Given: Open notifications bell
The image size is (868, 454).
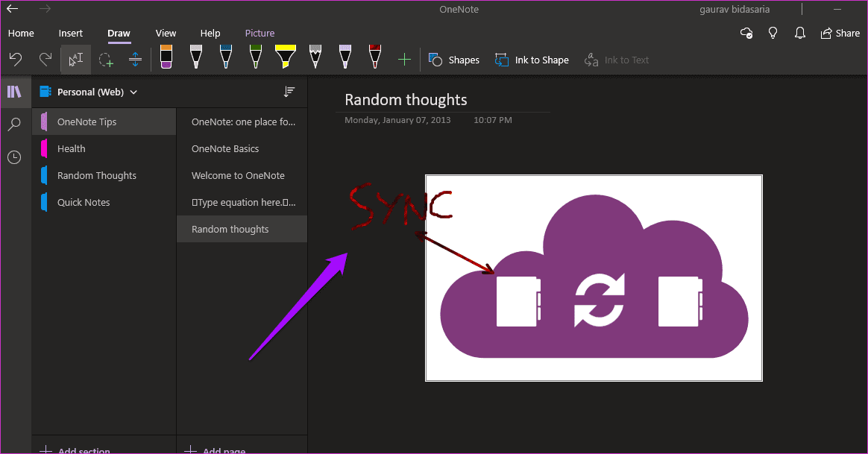Looking at the screenshot, I should click(x=800, y=34).
